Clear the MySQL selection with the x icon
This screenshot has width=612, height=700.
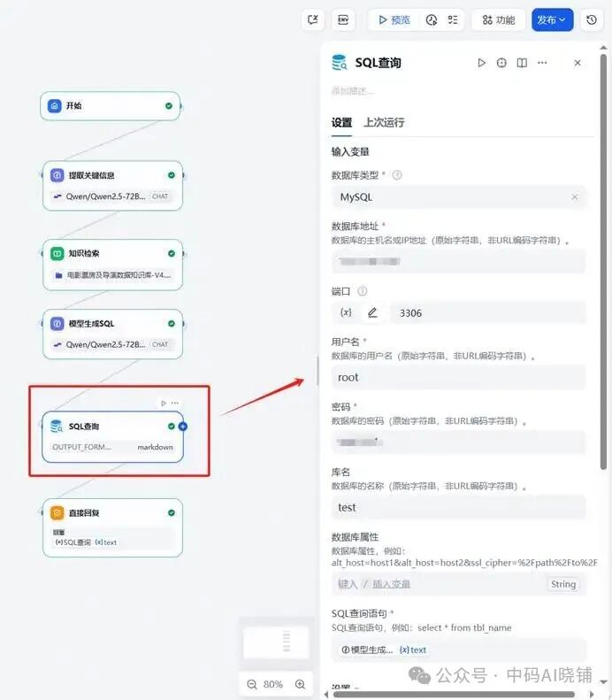pyautogui.click(x=575, y=196)
